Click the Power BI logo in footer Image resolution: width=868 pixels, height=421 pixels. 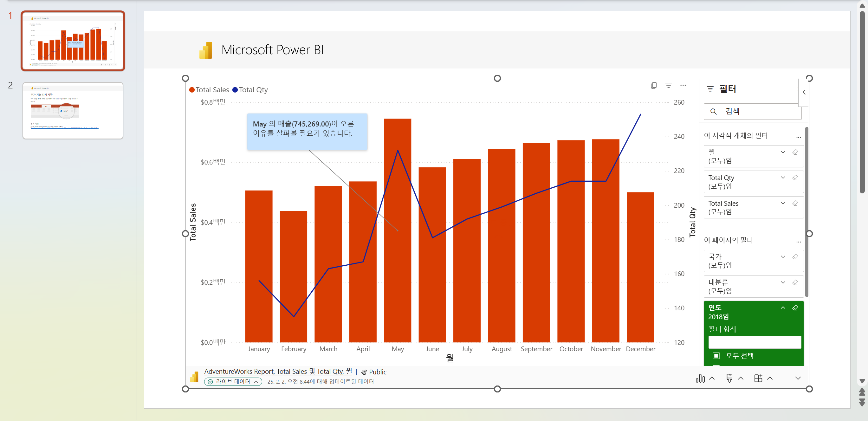(x=194, y=377)
